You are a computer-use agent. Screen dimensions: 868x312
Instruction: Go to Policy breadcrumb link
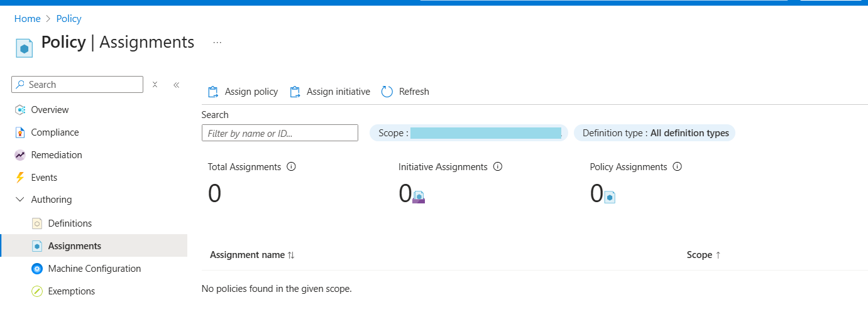[69, 19]
